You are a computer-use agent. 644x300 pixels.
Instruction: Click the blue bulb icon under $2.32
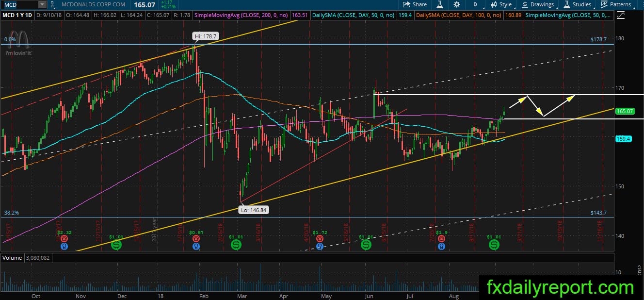[64, 246]
